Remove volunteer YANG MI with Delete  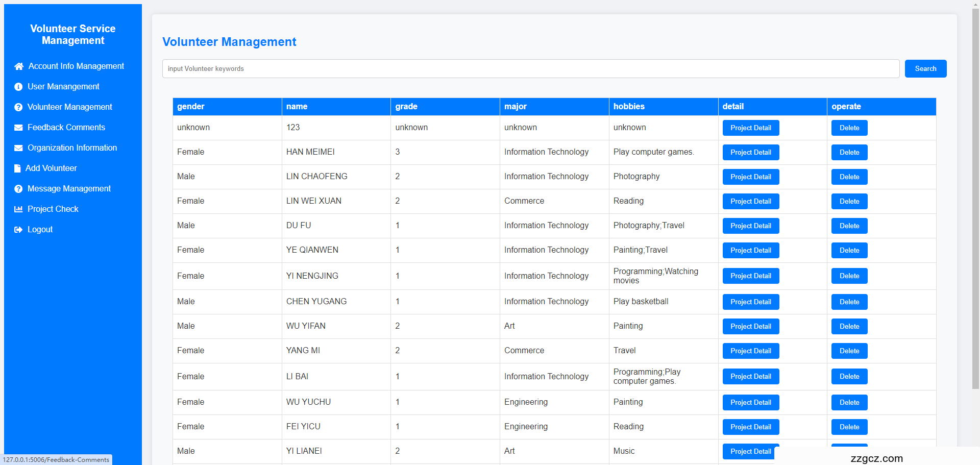click(x=849, y=351)
